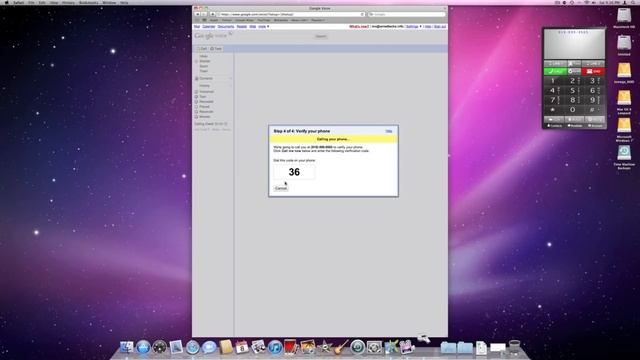Open Missed calls in sidebar
The image size is (640, 360).
[204, 117]
